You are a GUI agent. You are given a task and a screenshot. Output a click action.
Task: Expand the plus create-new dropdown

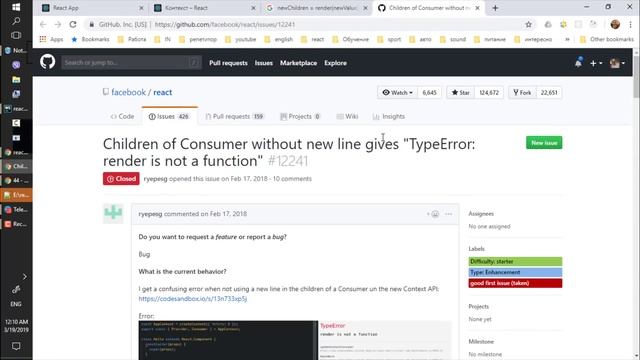tap(596, 63)
